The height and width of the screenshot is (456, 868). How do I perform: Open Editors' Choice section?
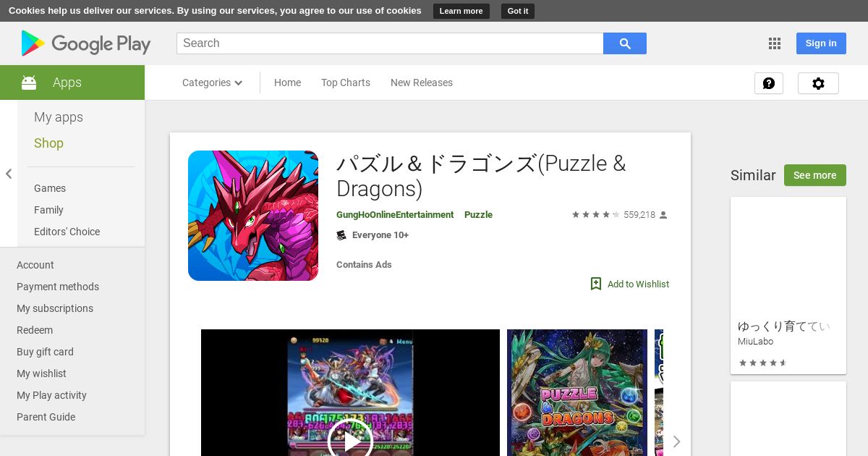(x=67, y=232)
